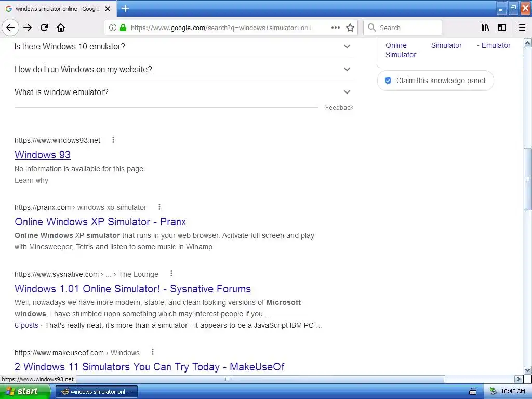This screenshot has height=399, width=532.
Task: Close the windows simulator online tab
Action: pyautogui.click(x=108, y=9)
